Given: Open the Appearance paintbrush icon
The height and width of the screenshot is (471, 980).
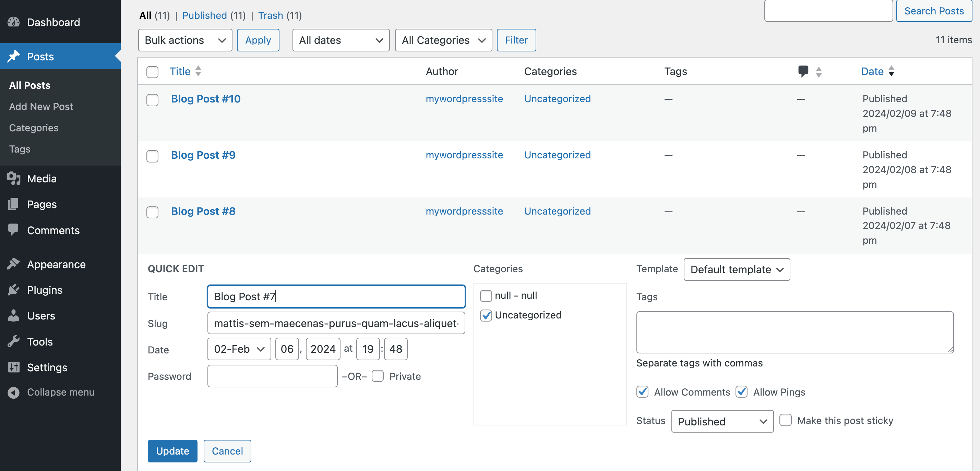Looking at the screenshot, I should [x=13, y=264].
